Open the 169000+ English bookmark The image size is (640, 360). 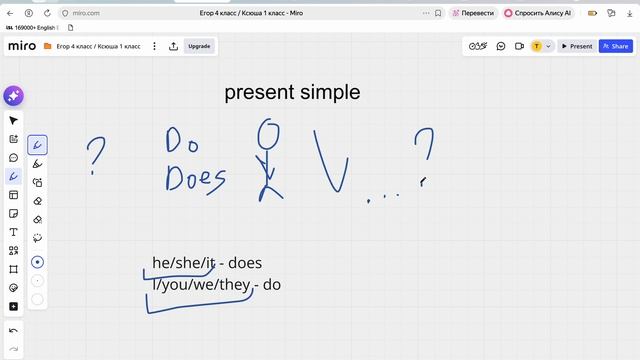pos(31,28)
